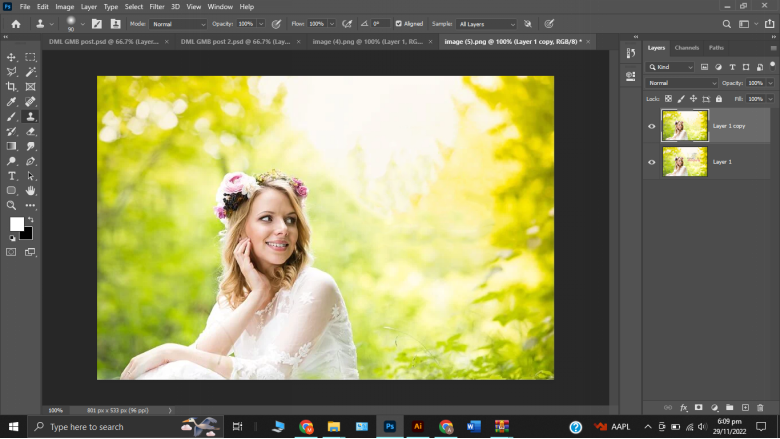Hide Layer 1 copy visibility eye
The image size is (780, 439).
(652, 126)
